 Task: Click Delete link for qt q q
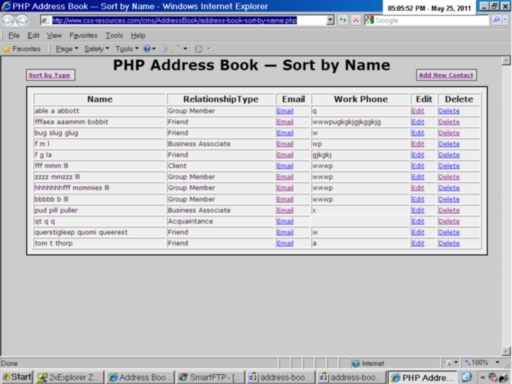pos(449,221)
